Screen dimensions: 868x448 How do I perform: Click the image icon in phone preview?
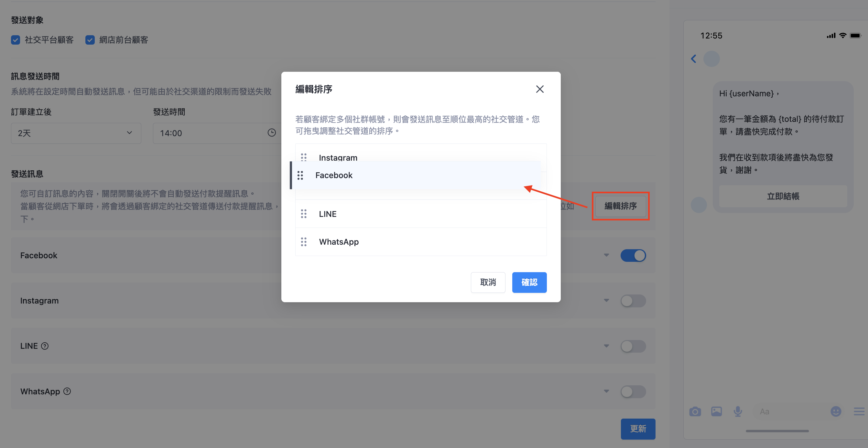click(x=716, y=411)
